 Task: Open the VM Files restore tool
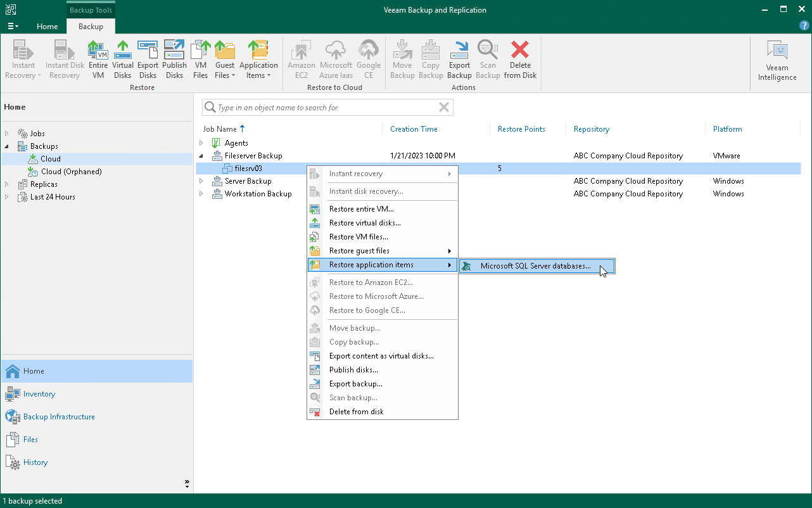pos(200,58)
